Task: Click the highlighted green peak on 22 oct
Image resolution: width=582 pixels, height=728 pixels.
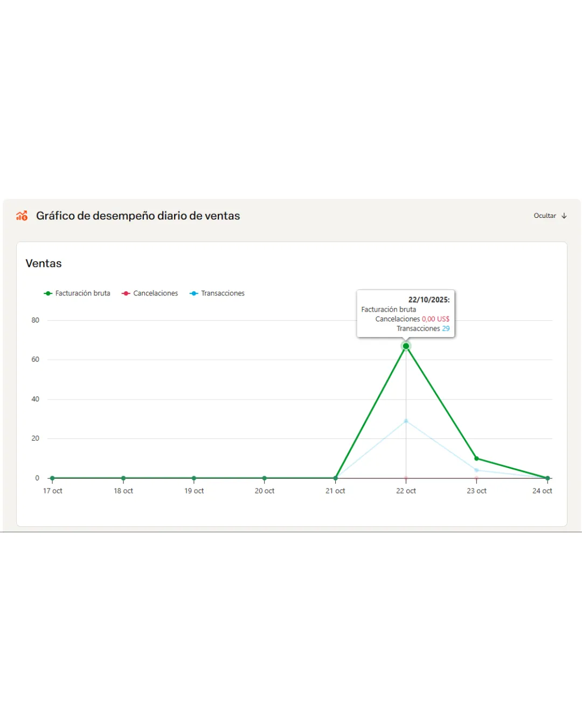Action: click(x=406, y=346)
